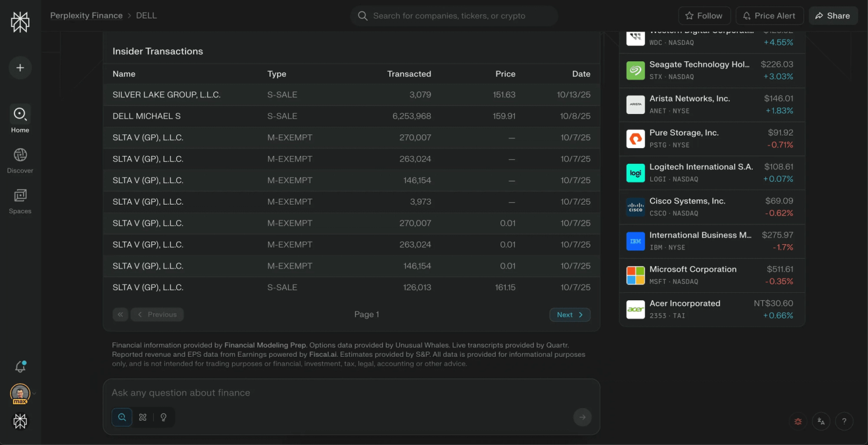Viewport: 868px width, 445px height.
Task: Click the Share button
Action: click(x=833, y=16)
